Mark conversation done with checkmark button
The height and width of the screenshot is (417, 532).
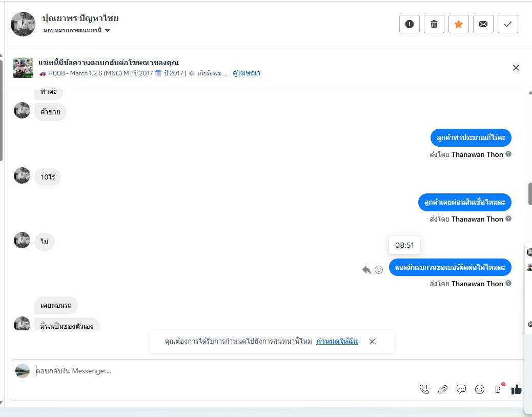(x=507, y=24)
